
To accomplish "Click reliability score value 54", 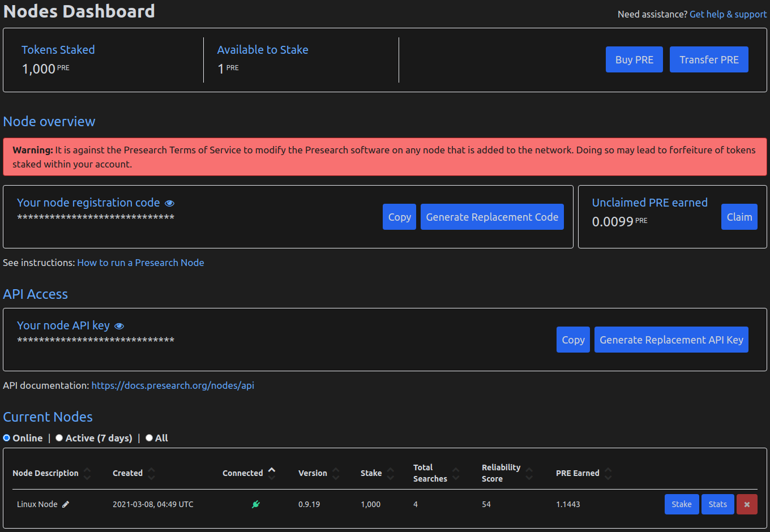I will point(486,504).
